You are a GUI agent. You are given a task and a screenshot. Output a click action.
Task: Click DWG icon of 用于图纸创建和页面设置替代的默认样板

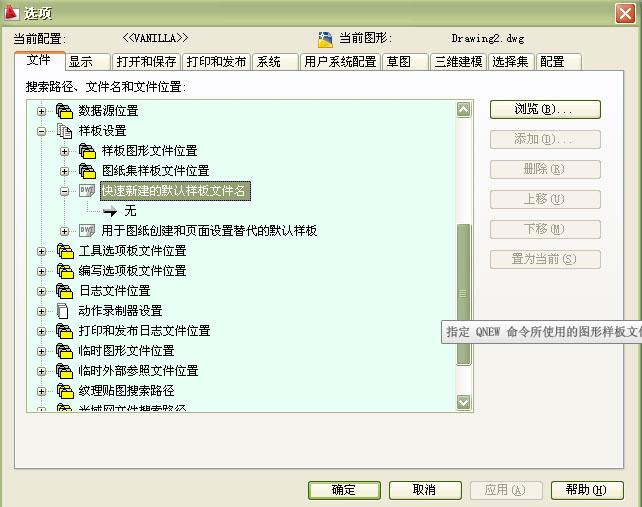(x=87, y=231)
